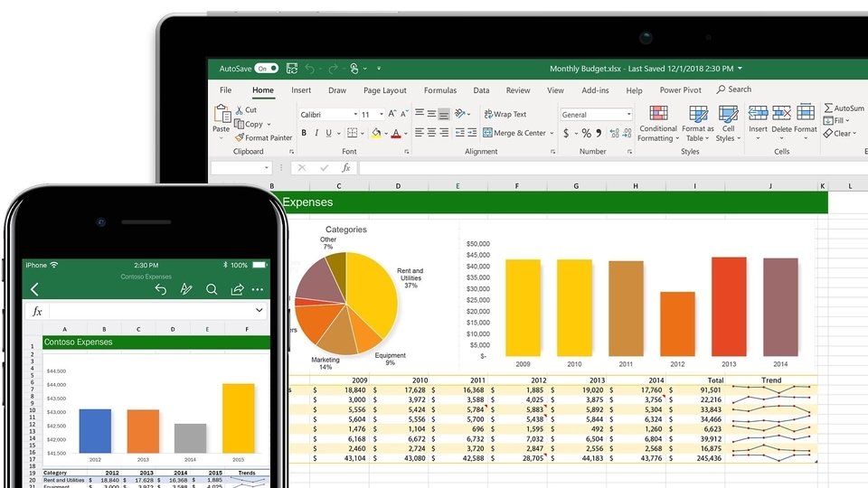The height and width of the screenshot is (488, 868).
Task: Click Merge & Center
Action: coord(514,133)
